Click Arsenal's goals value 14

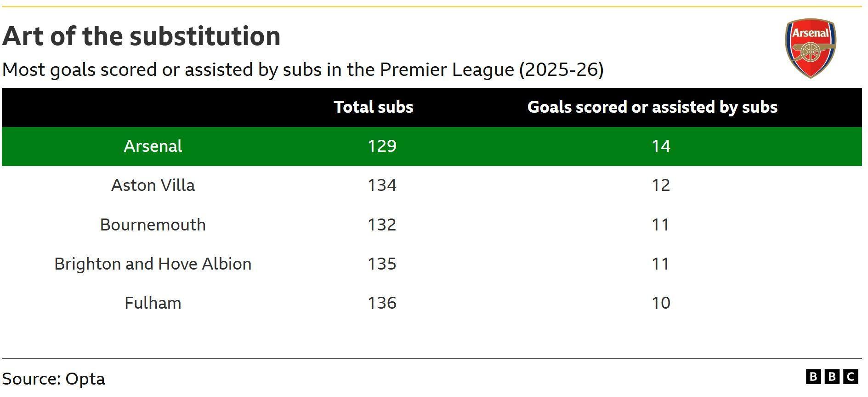pyautogui.click(x=661, y=146)
